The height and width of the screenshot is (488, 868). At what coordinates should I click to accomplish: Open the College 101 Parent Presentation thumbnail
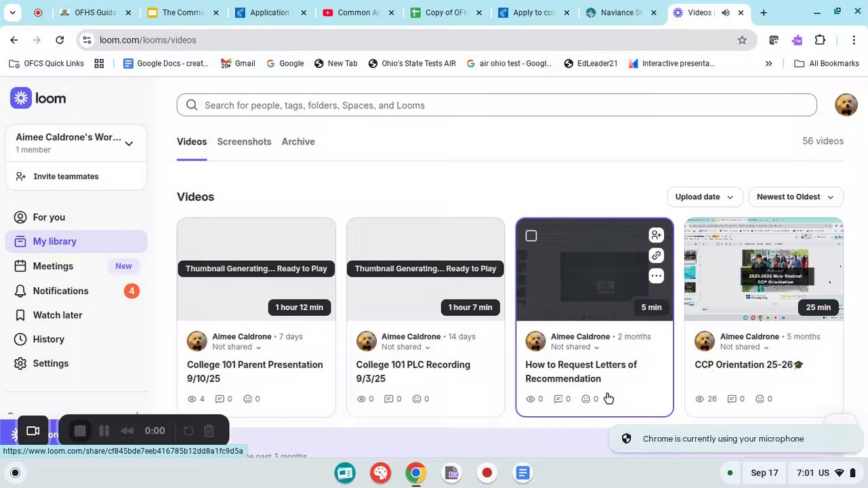coord(256,269)
